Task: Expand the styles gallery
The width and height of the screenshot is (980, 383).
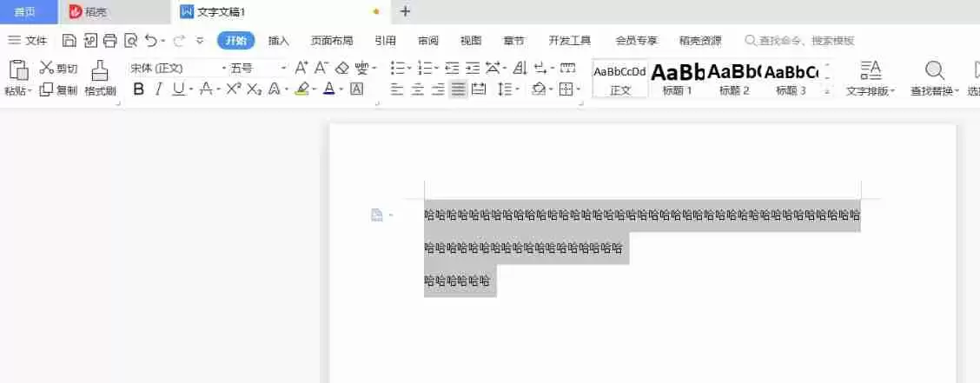Action: (x=827, y=90)
